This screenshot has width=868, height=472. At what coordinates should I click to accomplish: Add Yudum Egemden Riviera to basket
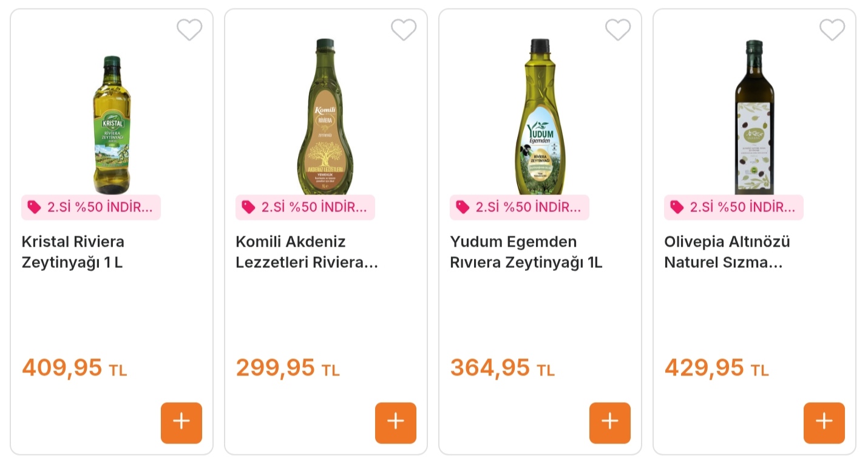[x=610, y=423]
